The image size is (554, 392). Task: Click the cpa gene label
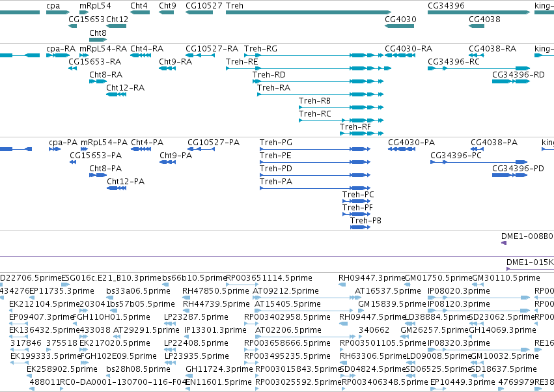(53, 6)
